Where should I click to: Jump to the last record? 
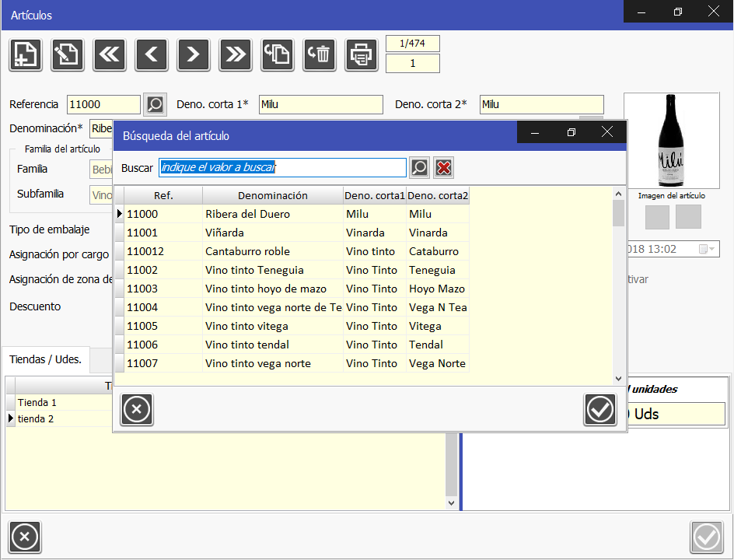coord(236,54)
